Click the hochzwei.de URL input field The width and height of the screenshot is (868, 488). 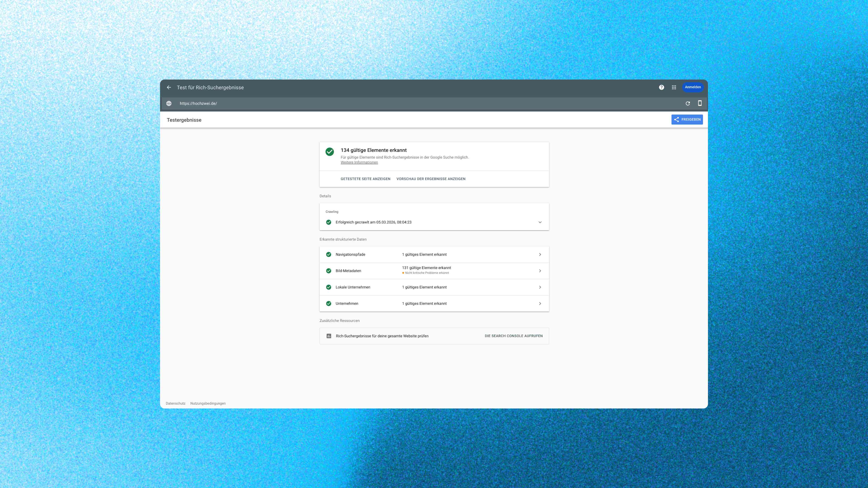click(404, 103)
